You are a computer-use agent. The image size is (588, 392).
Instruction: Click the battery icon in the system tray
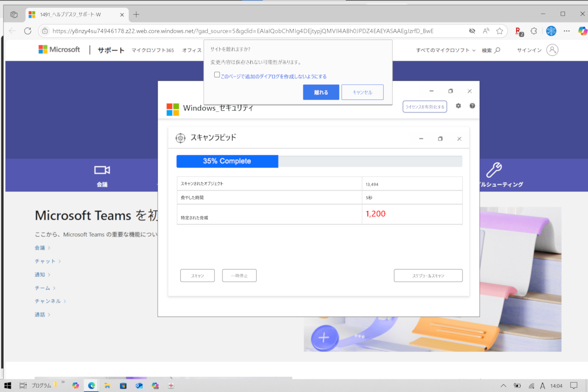[517, 386]
